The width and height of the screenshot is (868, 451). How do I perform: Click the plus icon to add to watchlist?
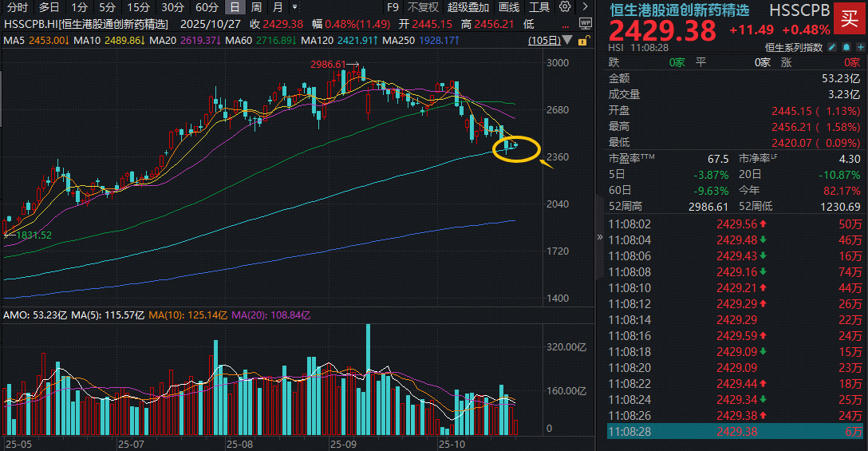[860, 48]
